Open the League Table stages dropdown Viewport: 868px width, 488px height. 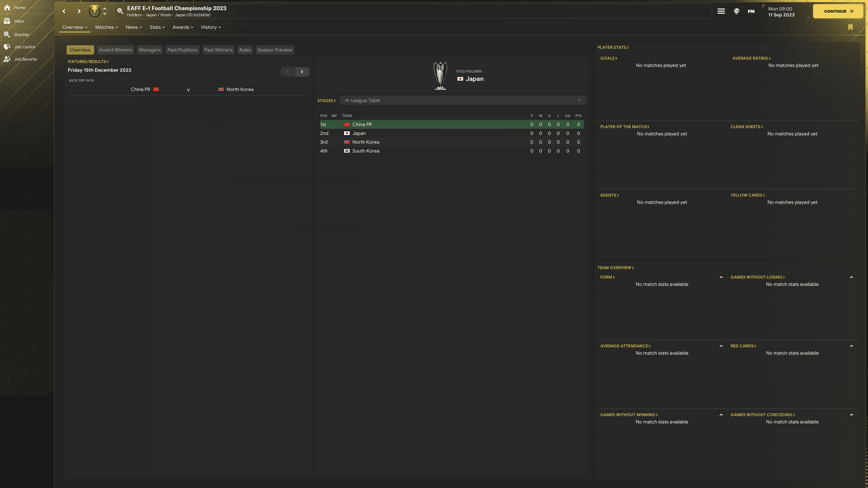point(463,100)
